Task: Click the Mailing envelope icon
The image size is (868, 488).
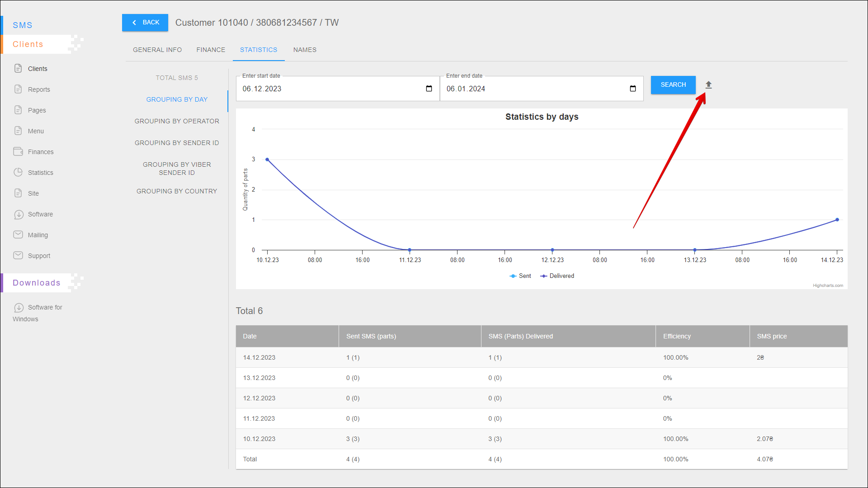Action: point(18,235)
